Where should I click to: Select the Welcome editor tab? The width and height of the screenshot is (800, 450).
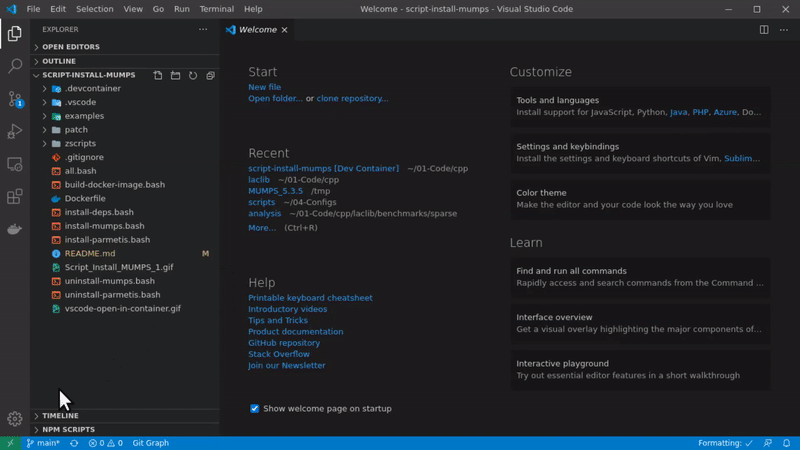pyautogui.click(x=258, y=30)
